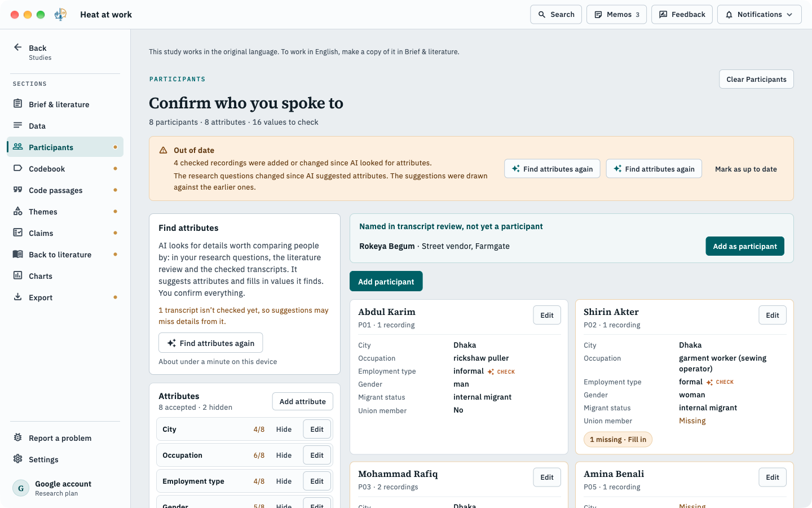Open Memos with 3 items
Screen dimensions: 812x508
coord(616,15)
